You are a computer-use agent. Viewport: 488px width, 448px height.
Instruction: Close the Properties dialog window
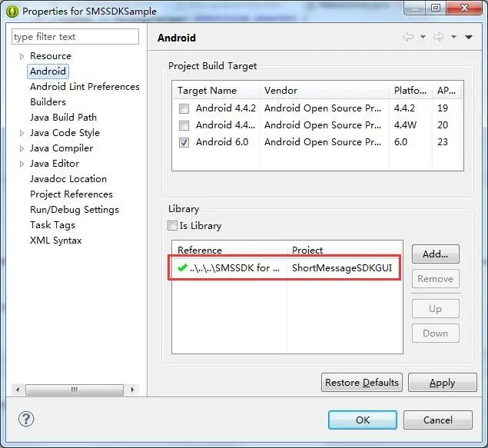(x=463, y=8)
